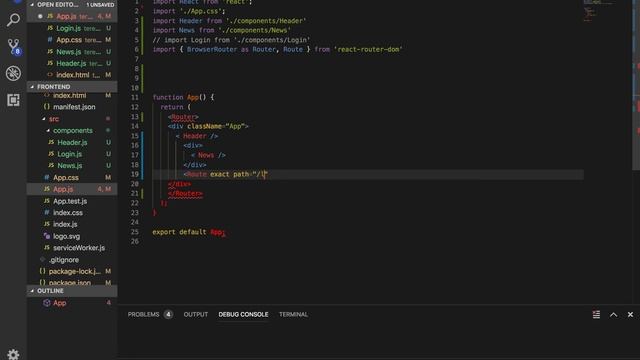Screen dimensions: 640x360
Task: Click the Problems count badge 4
Action: coord(168,314)
